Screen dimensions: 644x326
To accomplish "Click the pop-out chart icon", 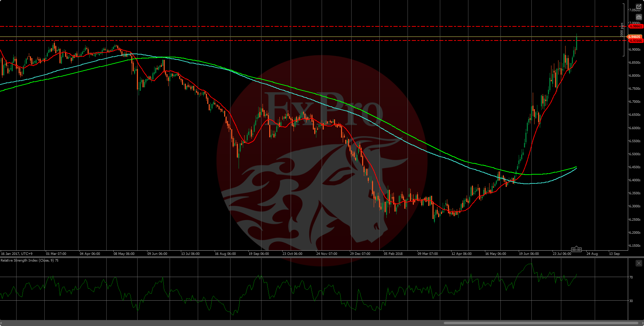I will (x=639, y=7).
